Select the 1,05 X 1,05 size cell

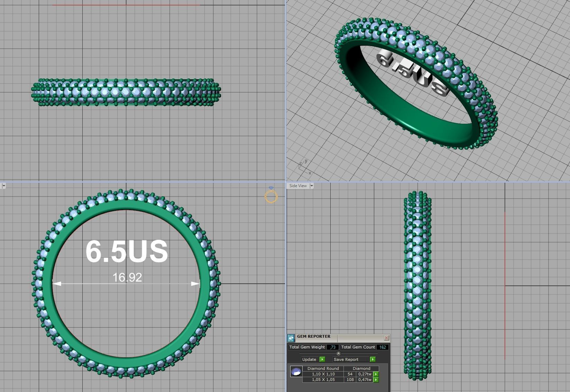pyautogui.click(x=323, y=380)
